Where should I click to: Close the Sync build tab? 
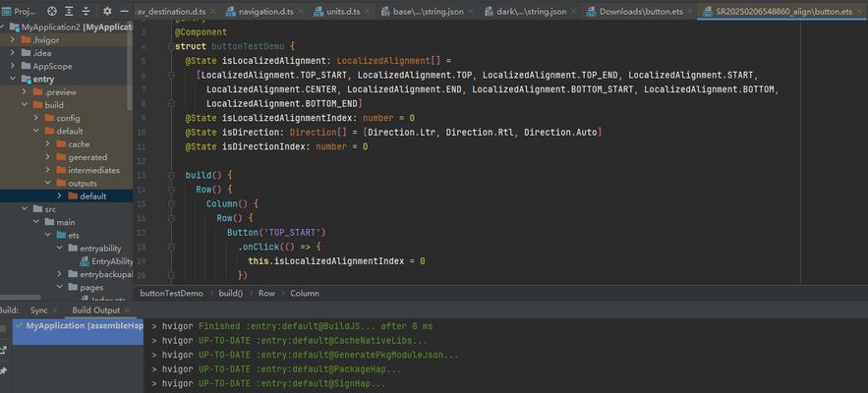coord(52,310)
